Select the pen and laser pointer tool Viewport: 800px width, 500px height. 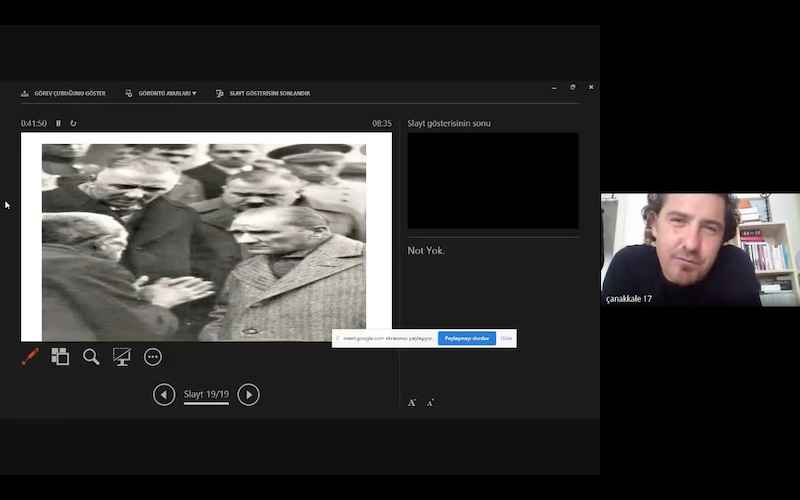coord(30,357)
